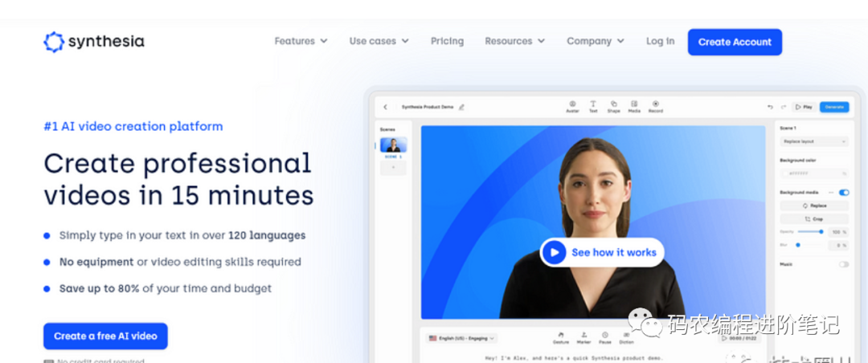Click Create a free AI video
Image resolution: width=868 pixels, height=363 pixels.
point(105,336)
